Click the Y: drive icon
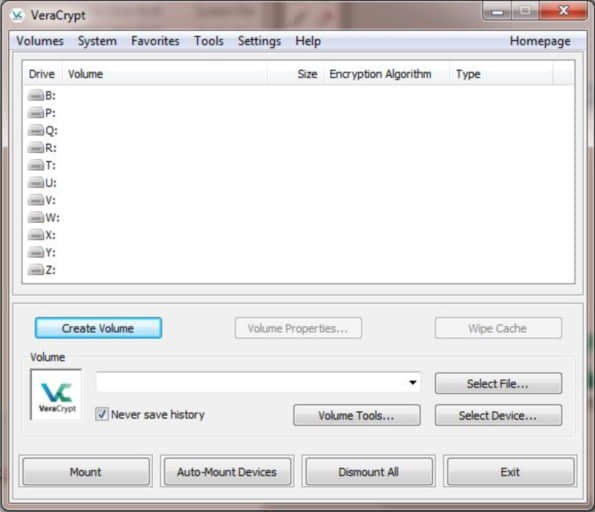Image resolution: width=595 pixels, height=512 pixels. click(36, 252)
